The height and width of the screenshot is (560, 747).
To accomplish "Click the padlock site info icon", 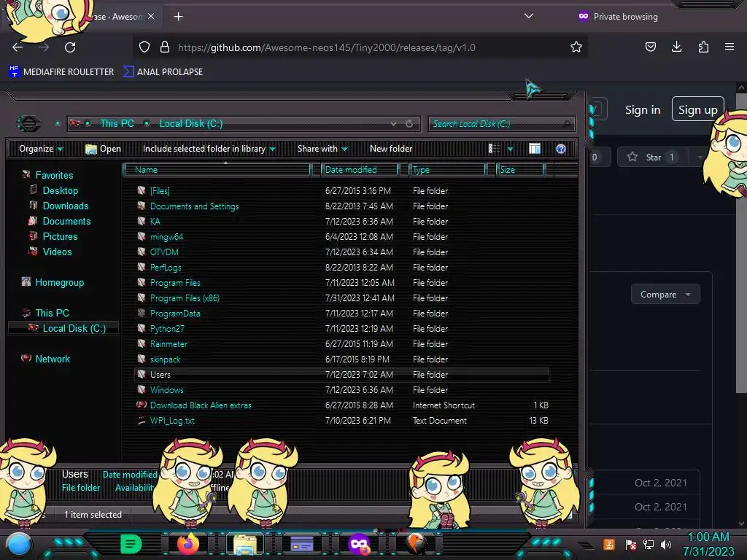I will (165, 47).
